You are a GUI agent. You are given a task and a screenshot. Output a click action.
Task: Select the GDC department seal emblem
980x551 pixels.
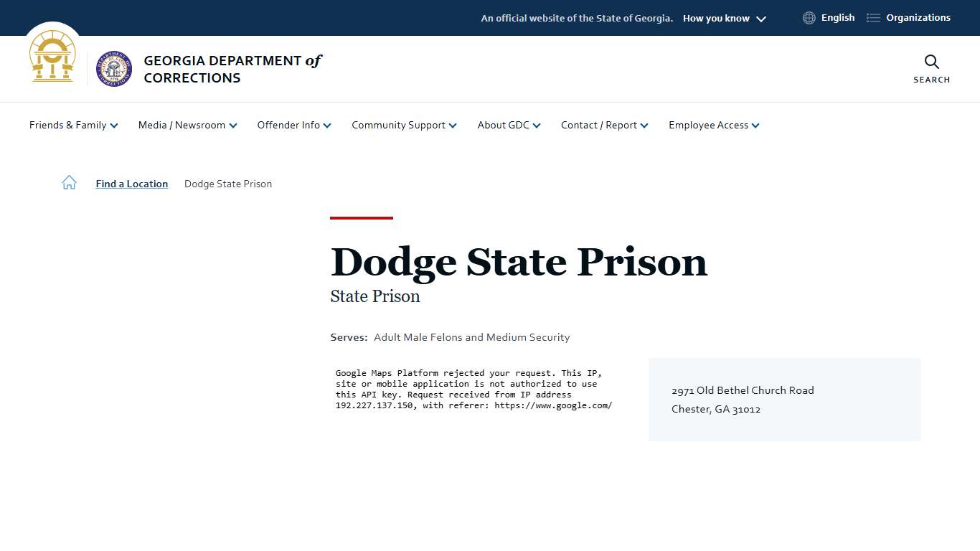pyautogui.click(x=113, y=69)
